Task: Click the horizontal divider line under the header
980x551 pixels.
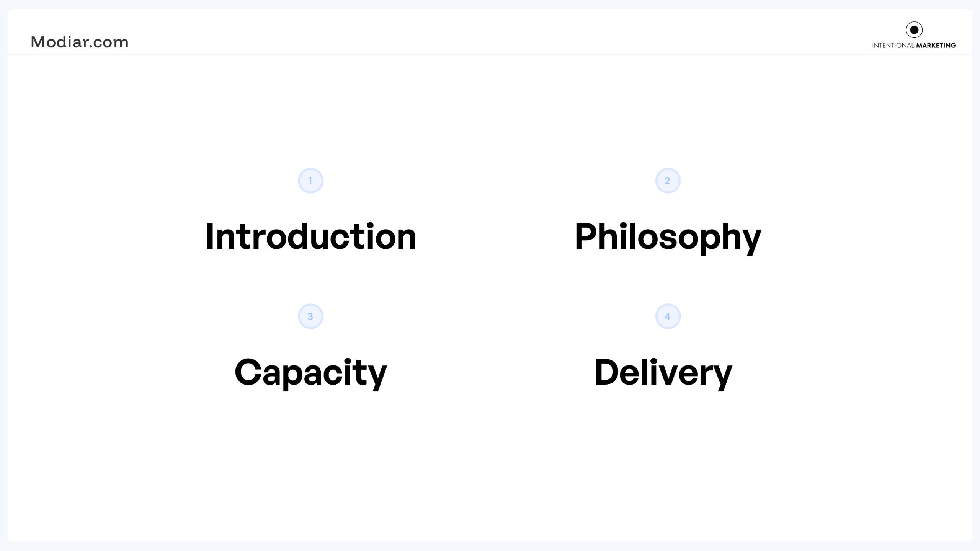Action: (490, 55)
